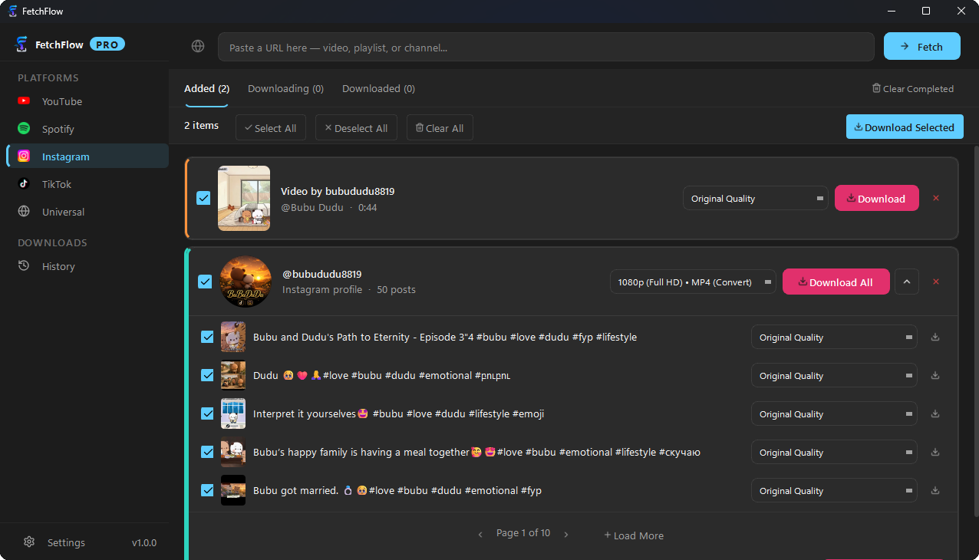Click the PRO badge next to FetchFlow
This screenshot has height=560, width=979.
[107, 44]
